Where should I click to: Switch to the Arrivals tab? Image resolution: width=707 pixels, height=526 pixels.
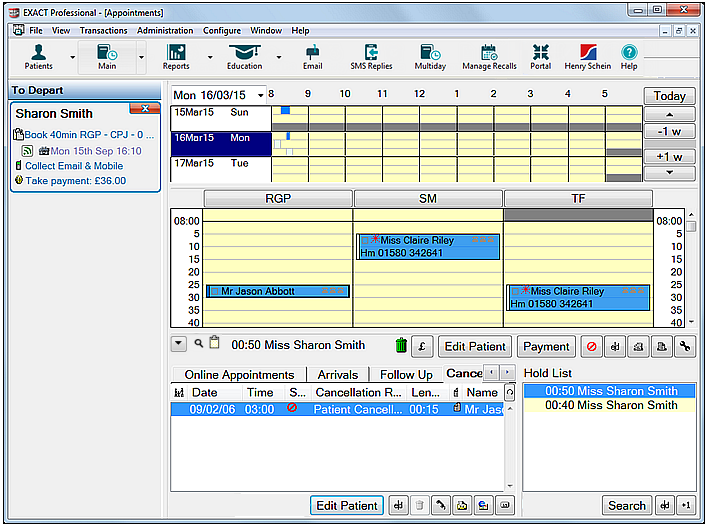[x=338, y=375]
